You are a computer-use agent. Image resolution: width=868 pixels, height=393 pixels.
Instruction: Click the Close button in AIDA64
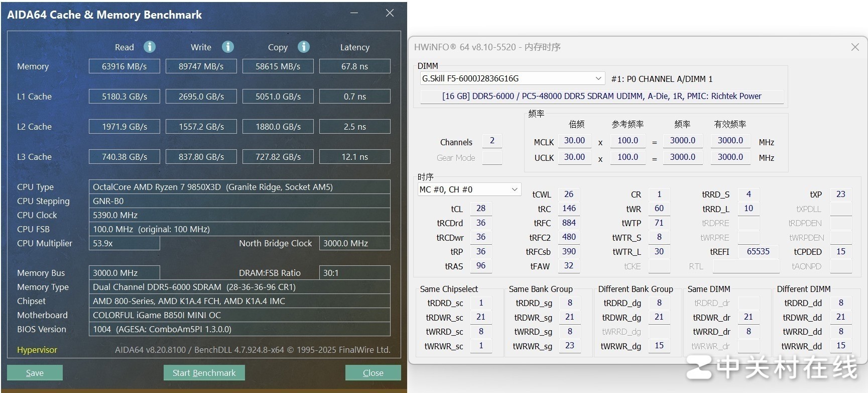[373, 372]
